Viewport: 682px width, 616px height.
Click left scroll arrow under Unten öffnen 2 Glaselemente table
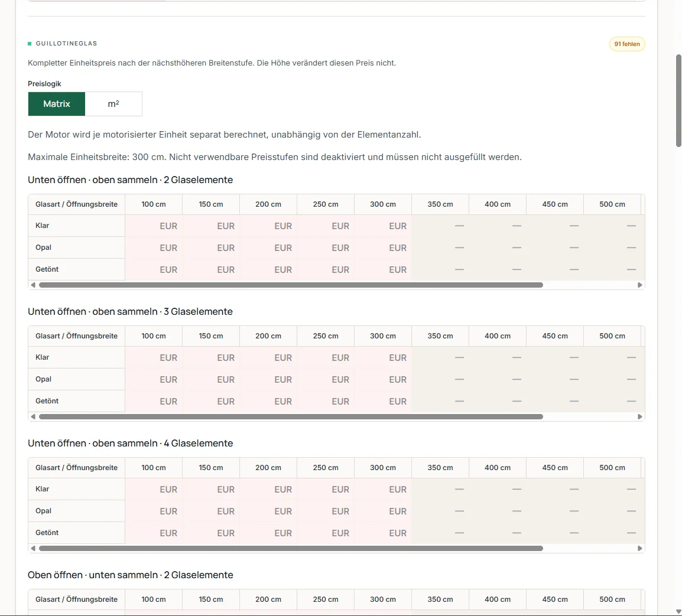33,285
